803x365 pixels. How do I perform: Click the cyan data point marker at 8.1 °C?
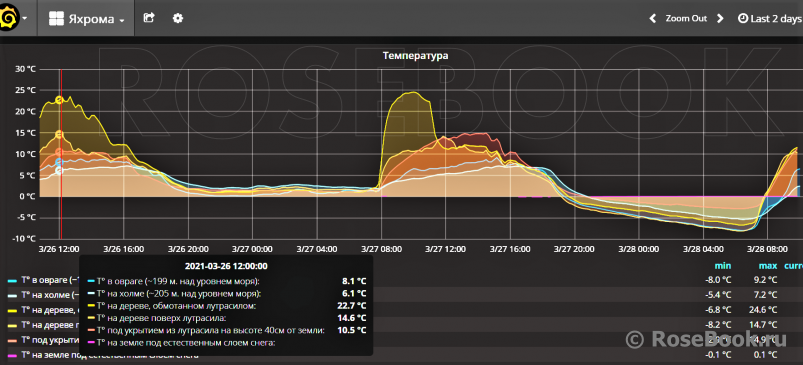tap(59, 162)
